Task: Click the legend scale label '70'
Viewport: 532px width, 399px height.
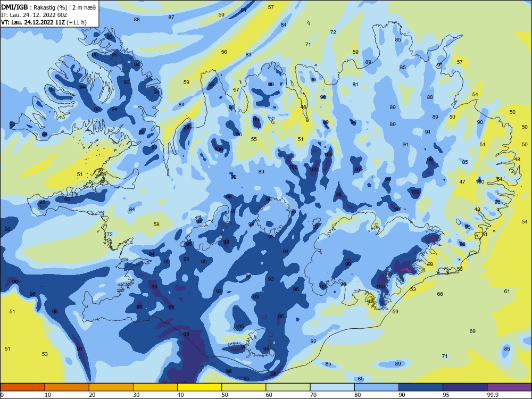Action: (x=313, y=395)
